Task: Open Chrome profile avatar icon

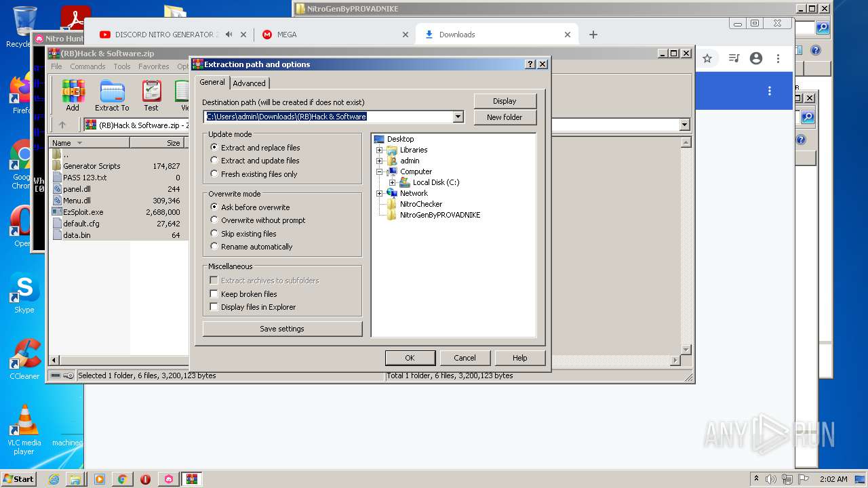Action: [x=756, y=58]
